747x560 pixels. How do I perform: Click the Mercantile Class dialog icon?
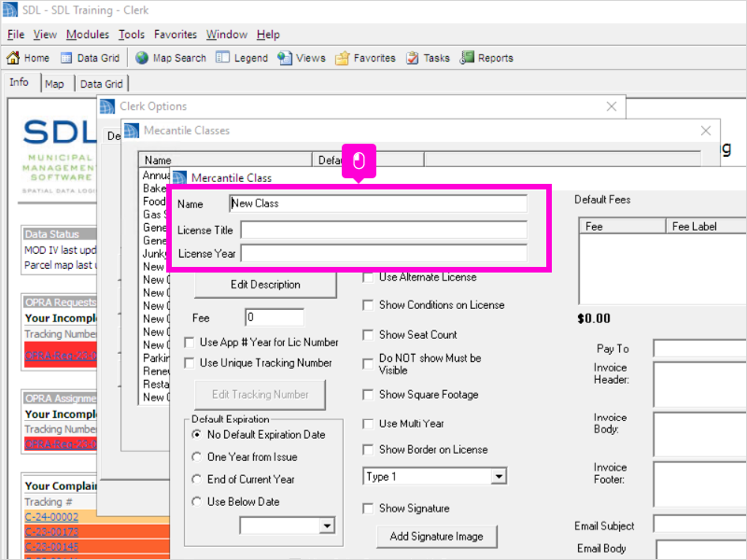pos(179,178)
